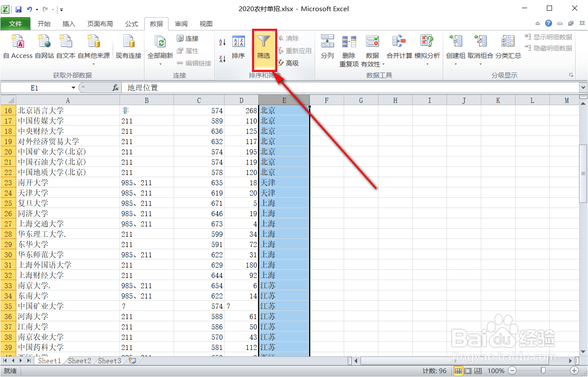The width and height of the screenshot is (588, 377).
Task: Select the 分列 (Text to Columns) tool
Action: click(327, 46)
